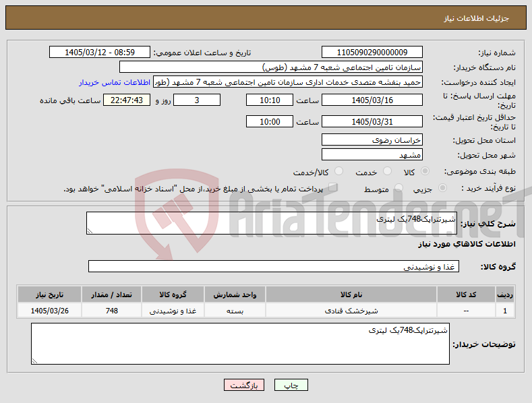Click the چاپ (print) button

(x=291, y=385)
